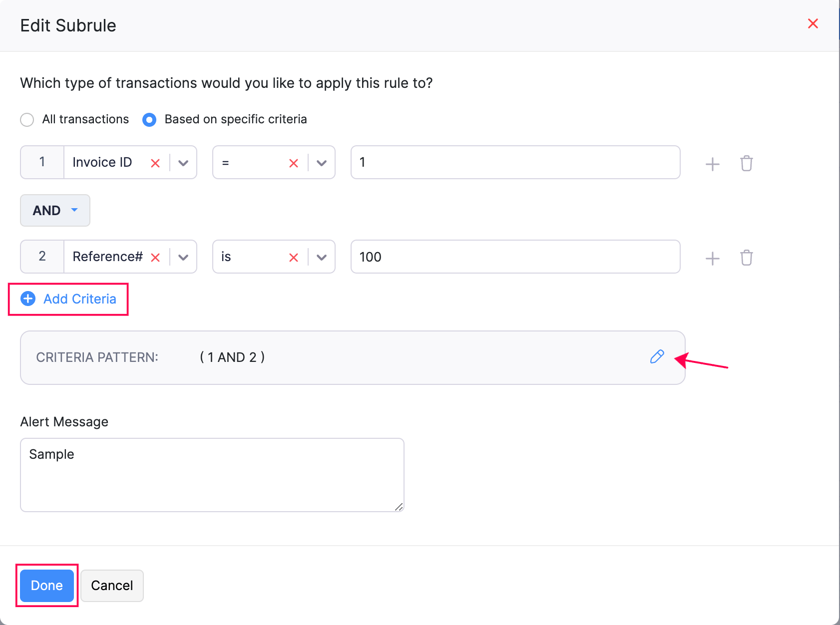Clear the Invoice ID field selection

point(155,163)
